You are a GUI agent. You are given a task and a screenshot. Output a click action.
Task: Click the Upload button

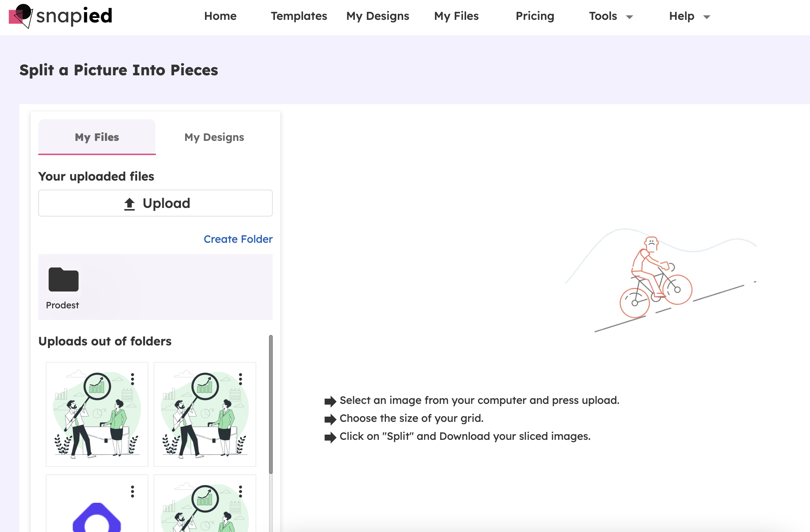(155, 203)
